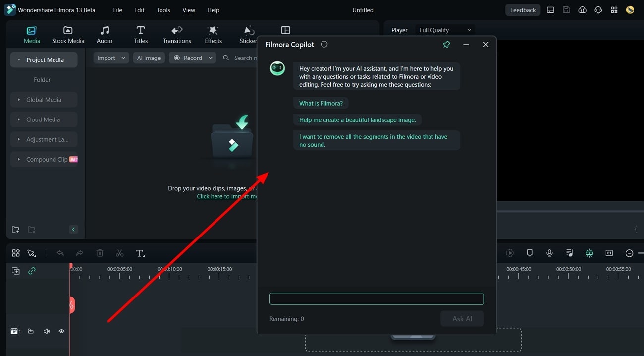Switch to the Titles tab
The image size is (644, 356).
pos(141,35)
